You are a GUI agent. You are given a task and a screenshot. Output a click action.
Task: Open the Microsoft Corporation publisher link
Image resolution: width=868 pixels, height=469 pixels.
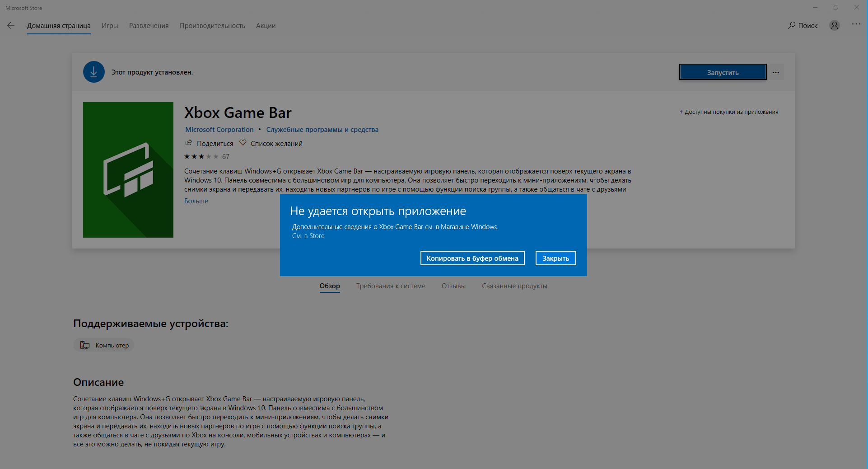[219, 130]
